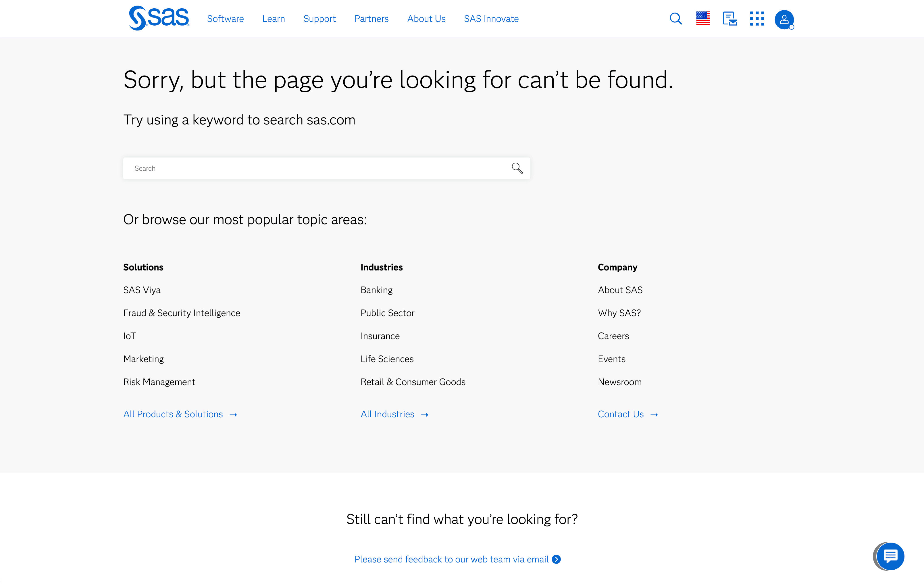Open the apps grid icon in header
The image size is (924, 584).
click(757, 18)
